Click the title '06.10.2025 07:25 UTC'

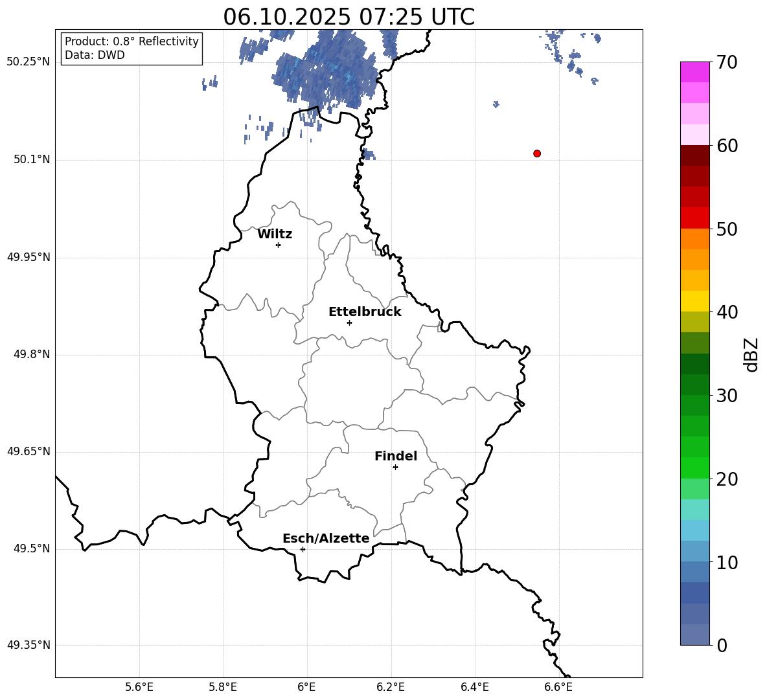(x=349, y=17)
